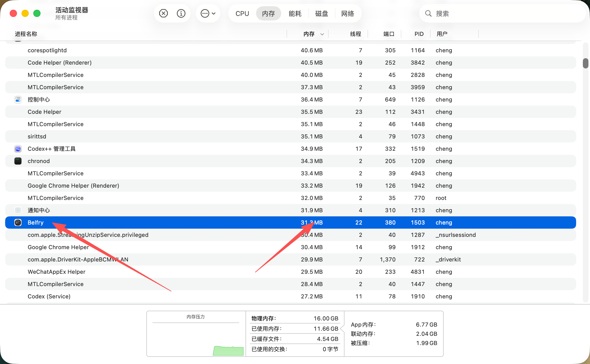The image size is (590, 364).
Task: Sort by the 线程 column header
Action: (x=355, y=34)
